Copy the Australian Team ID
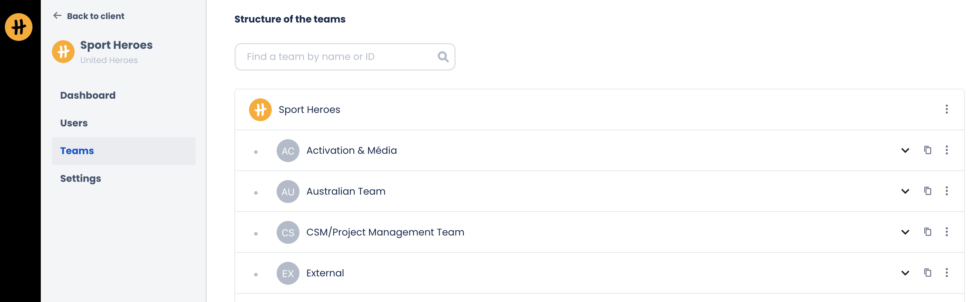 pyautogui.click(x=927, y=191)
